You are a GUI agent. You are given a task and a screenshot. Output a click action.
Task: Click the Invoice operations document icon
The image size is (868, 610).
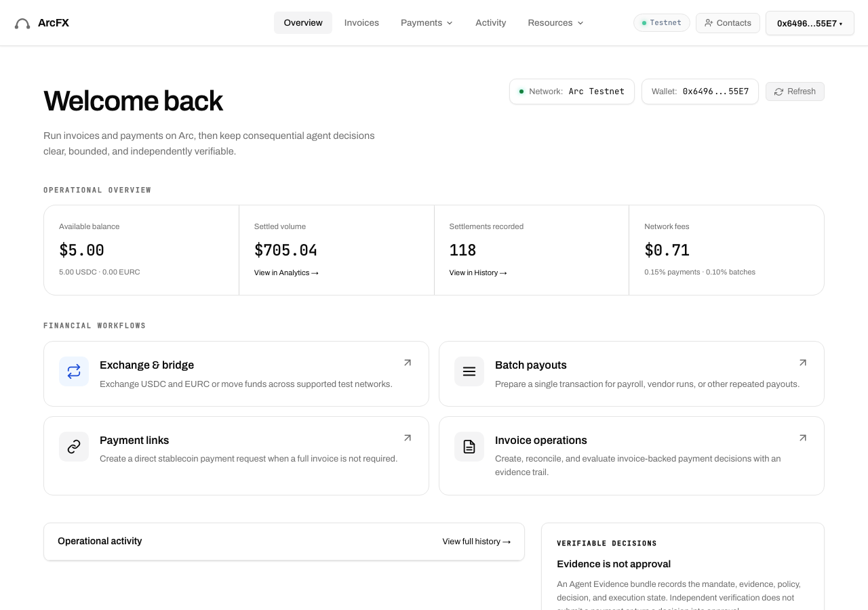click(469, 447)
